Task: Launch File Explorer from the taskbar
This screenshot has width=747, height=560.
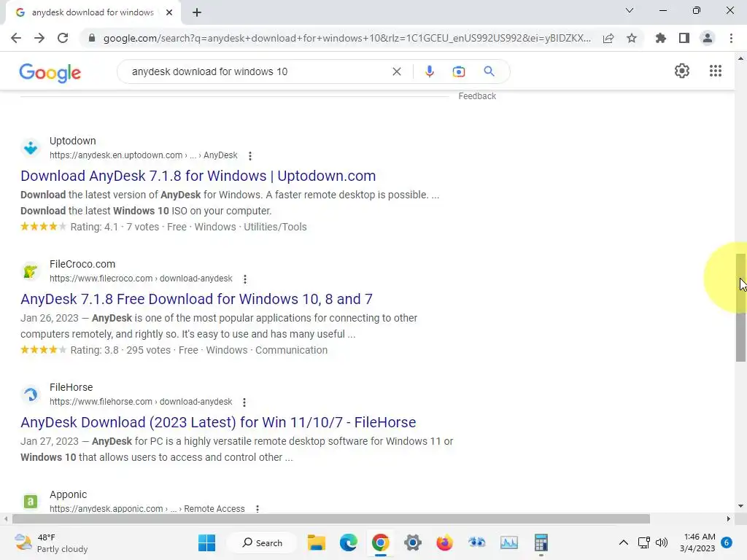Action: click(x=317, y=542)
